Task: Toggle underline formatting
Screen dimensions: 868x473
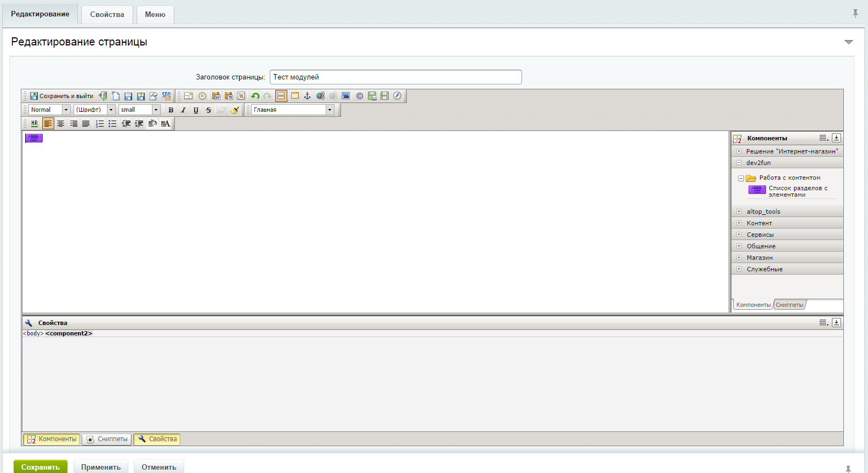Action: point(196,110)
